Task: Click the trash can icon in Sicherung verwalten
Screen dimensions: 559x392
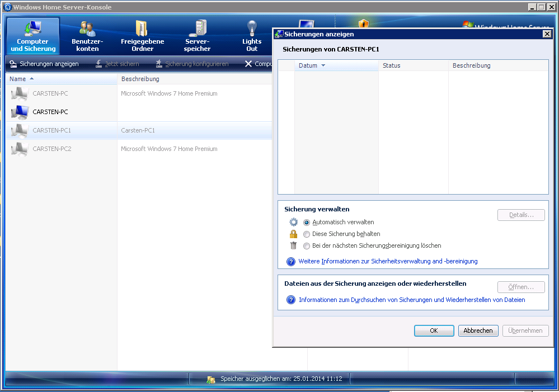Action: click(x=293, y=245)
